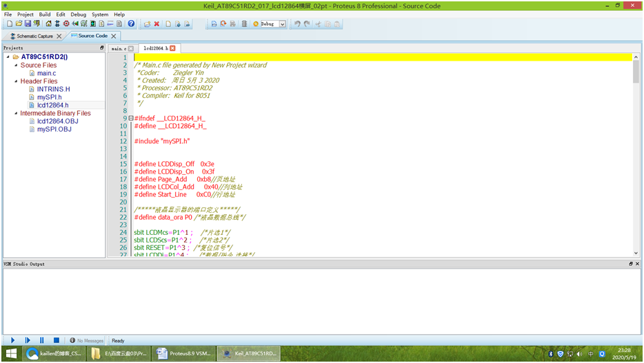Image resolution: width=644 pixels, height=363 pixels.
Task: Pause the simulation
Action: tap(41, 340)
